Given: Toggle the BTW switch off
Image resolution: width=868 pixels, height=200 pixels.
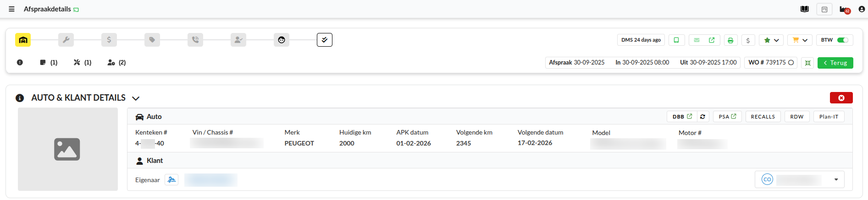Looking at the screenshot, I should click(842, 40).
